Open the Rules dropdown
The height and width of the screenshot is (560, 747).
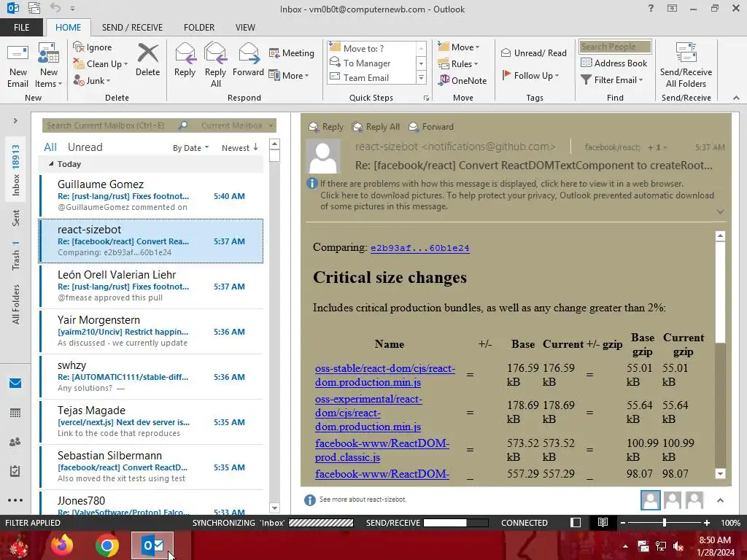[x=458, y=64]
